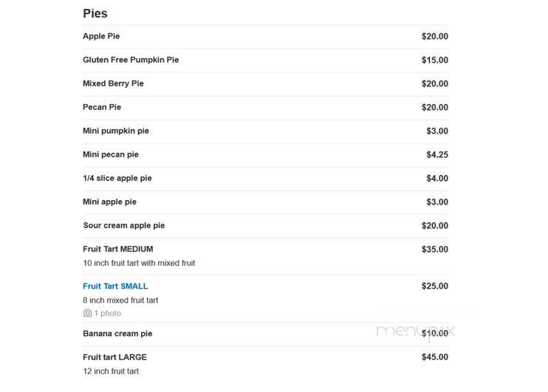Viewport: 548px width, 392px height.
Task: Click the 10 inch fruit tart description
Action: click(x=139, y=263)
